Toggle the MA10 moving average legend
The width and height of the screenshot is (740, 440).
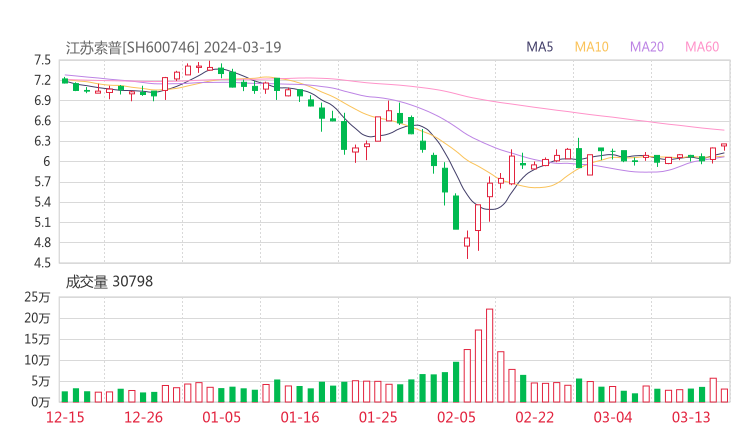[x=592, y=47]
